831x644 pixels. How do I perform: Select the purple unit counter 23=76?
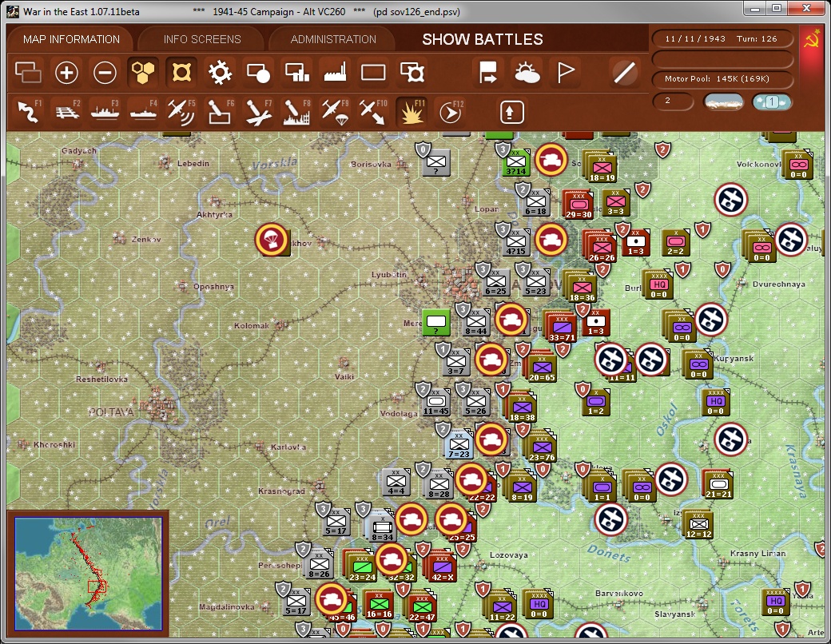[x=542, y=448]
